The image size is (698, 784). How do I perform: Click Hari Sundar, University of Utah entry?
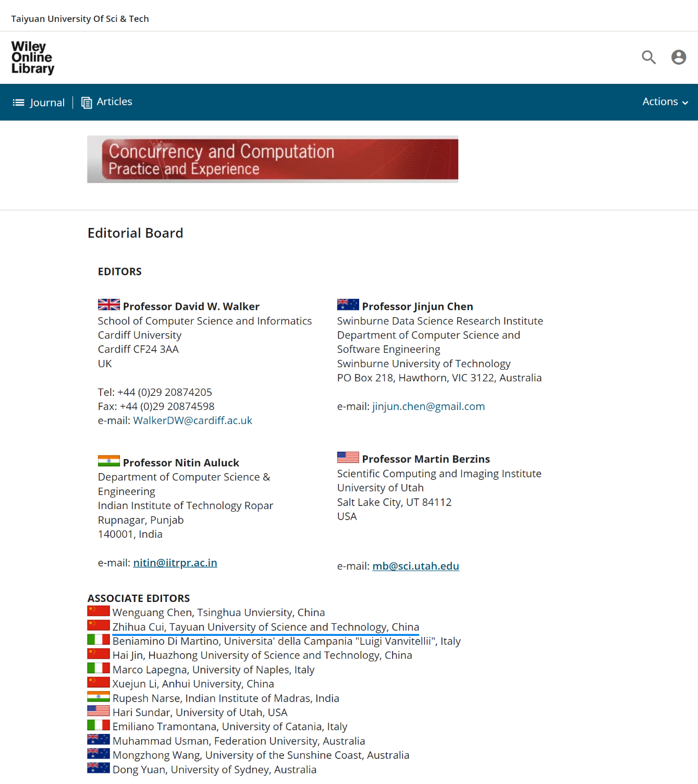200,713
